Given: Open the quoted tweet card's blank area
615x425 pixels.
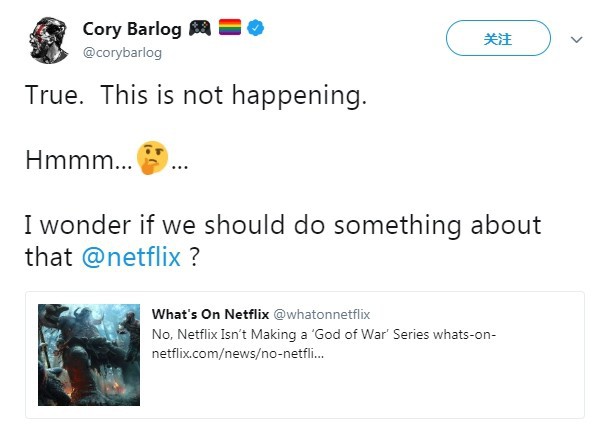Looking at the screenshot, I should (x=431, y=388).
